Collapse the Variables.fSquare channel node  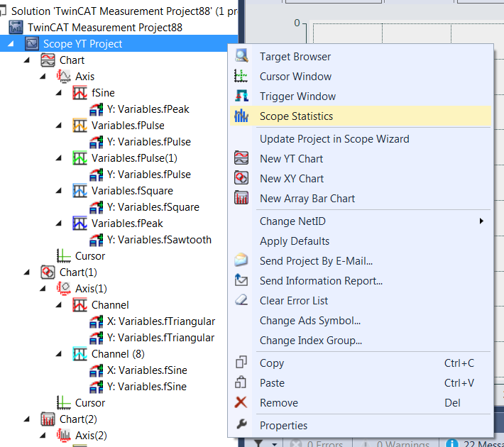58,191
